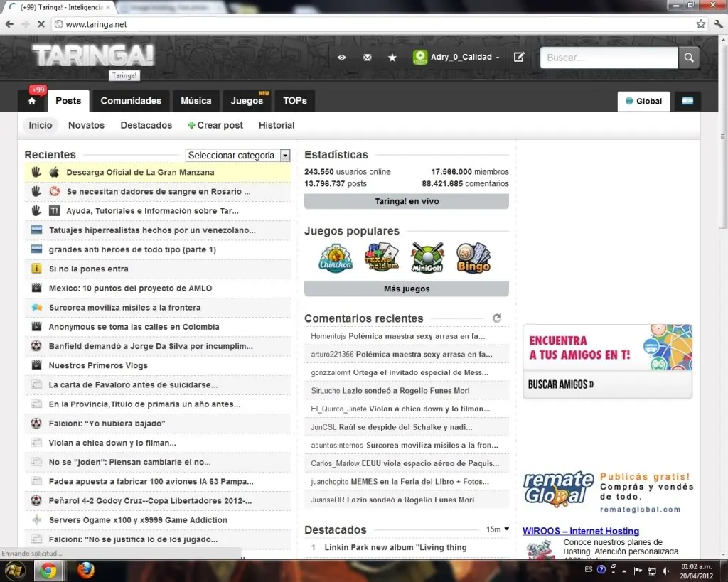The width and height of the screenshot is (728, 582).
Task: Open Seleccionar categoría dropdown
Action: [237, 156]
